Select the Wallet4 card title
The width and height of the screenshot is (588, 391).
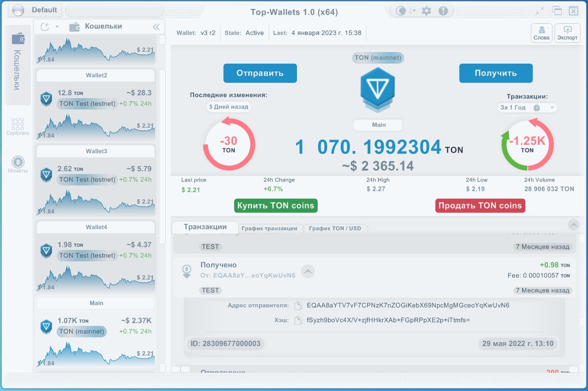click(x=96, y=227)
